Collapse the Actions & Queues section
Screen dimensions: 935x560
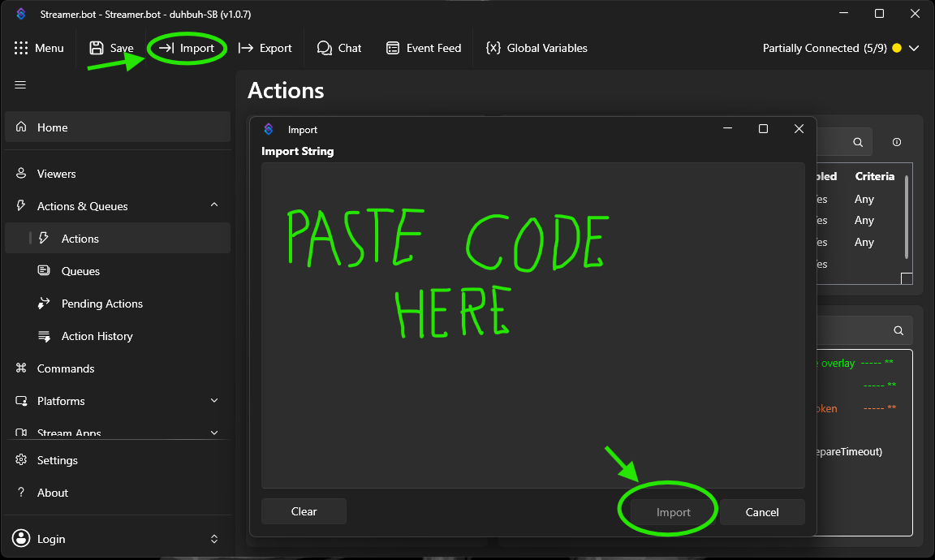point(214,205)
